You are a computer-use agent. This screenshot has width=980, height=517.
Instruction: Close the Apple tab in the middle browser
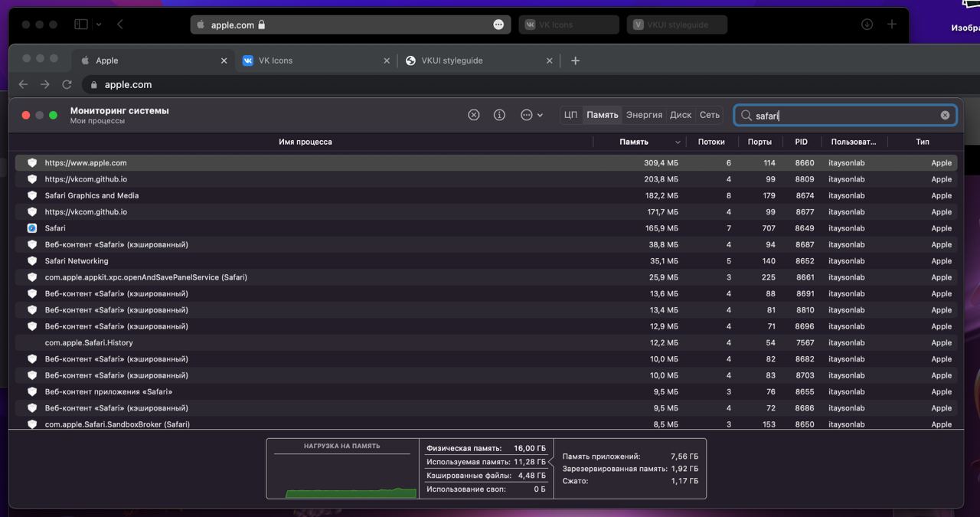coord(224,61)
